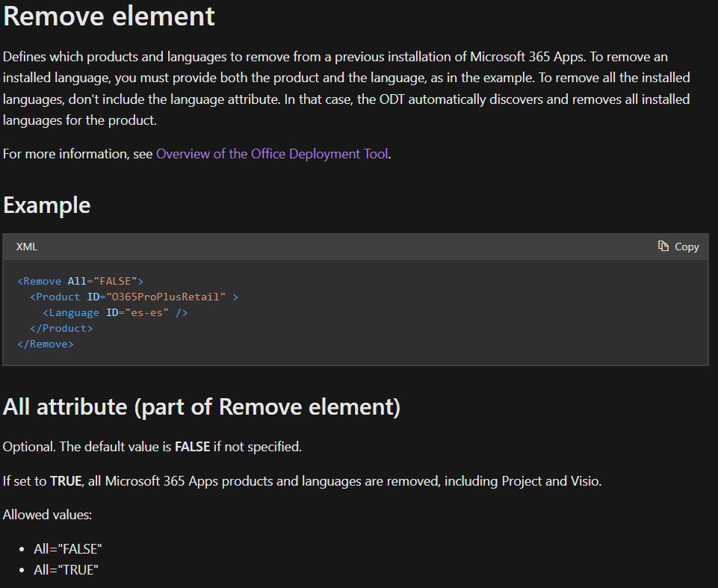Select the "Example" section heading
The height and width of the screenshot is (588, 718).
pyautogui.click(x=47, y=205)
